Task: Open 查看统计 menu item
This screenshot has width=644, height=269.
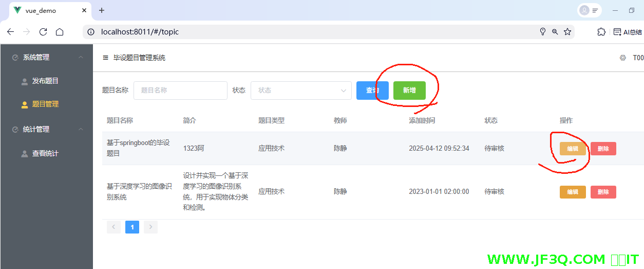Action: [x=46, y=153]
